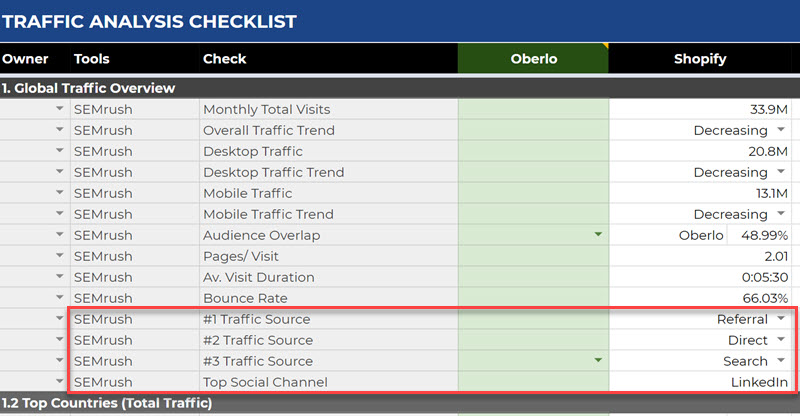Open Owner dropdown for Top Social Channel row
This screenshot has width=800, height=416.
coord(60,383)
